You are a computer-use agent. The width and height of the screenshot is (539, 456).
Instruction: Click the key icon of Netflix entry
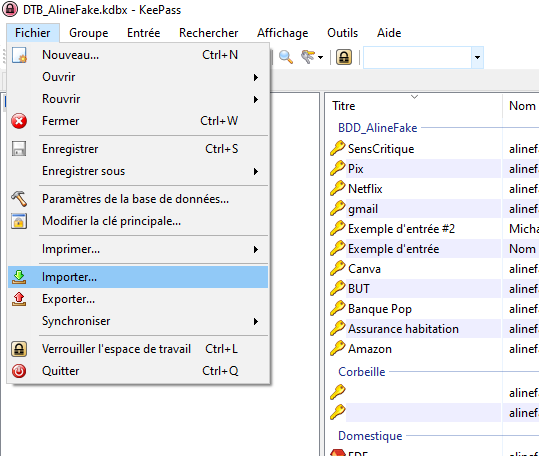[x=338, y=188]
